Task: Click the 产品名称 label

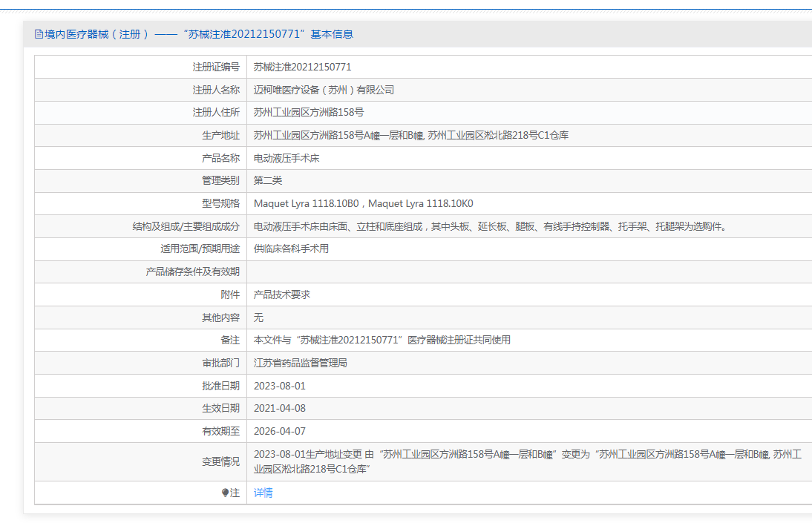Action: point(220,158)
